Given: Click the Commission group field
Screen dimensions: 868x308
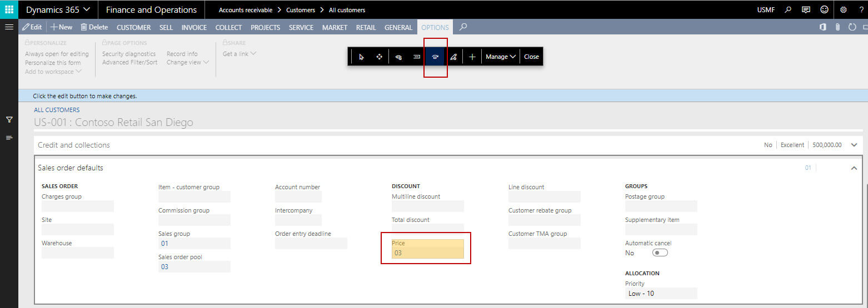Looking at the screenshot, I should coord(194,220).
